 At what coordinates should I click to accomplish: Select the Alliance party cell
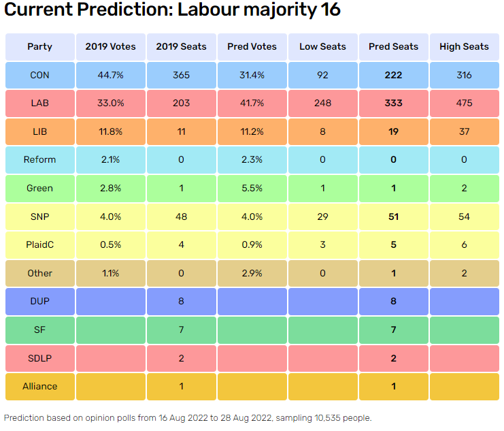(x=39, y=386)
